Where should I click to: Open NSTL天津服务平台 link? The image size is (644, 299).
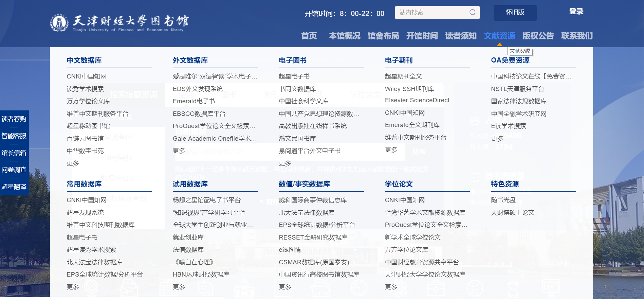[x=518, y=89]
